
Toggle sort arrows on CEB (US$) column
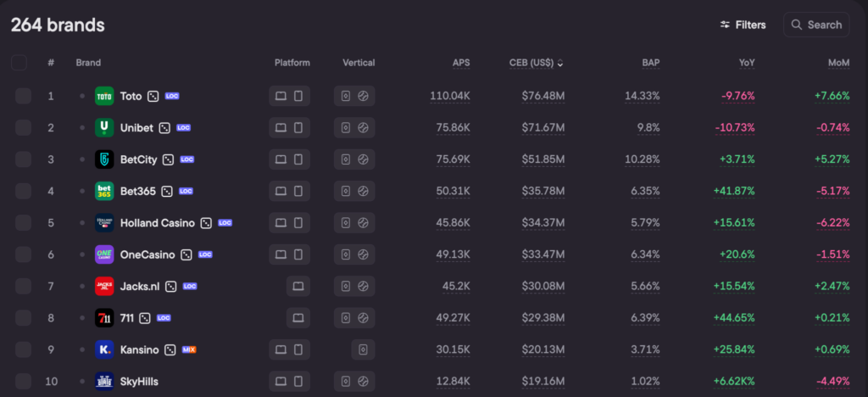click(x=560, y=63)
